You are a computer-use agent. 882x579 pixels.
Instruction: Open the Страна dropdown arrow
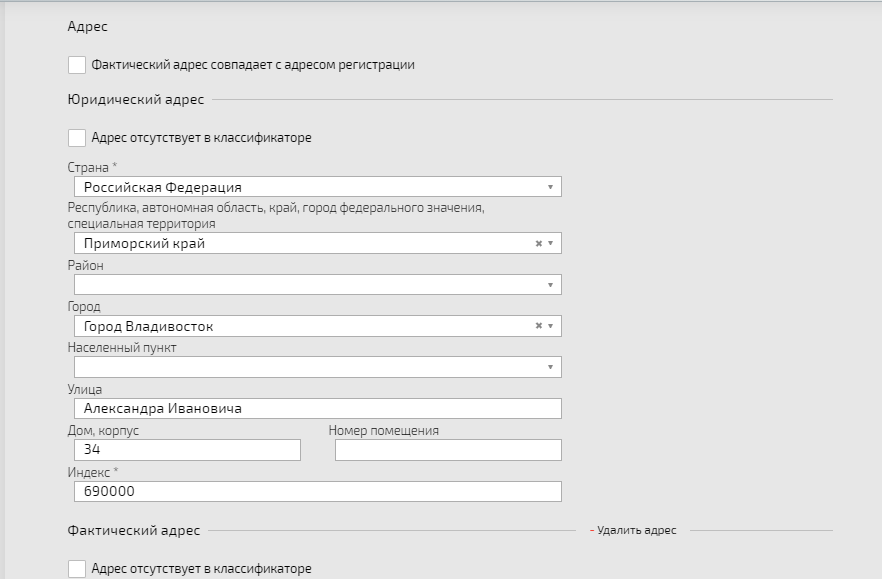pyautogui.click(x=550, y=187)
